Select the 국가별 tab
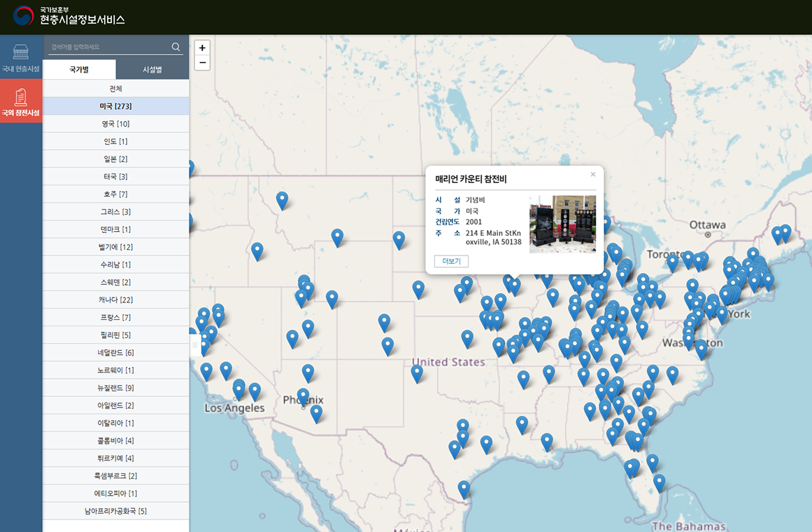The image size is (812, 532). coord(79,69)
